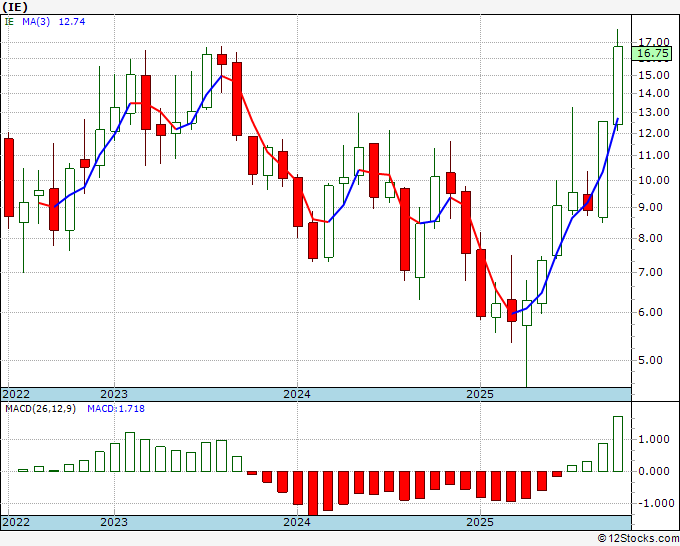Click the lowest red MACD bar near 2024
Screen dimensions: 680x546
(313, 494)
